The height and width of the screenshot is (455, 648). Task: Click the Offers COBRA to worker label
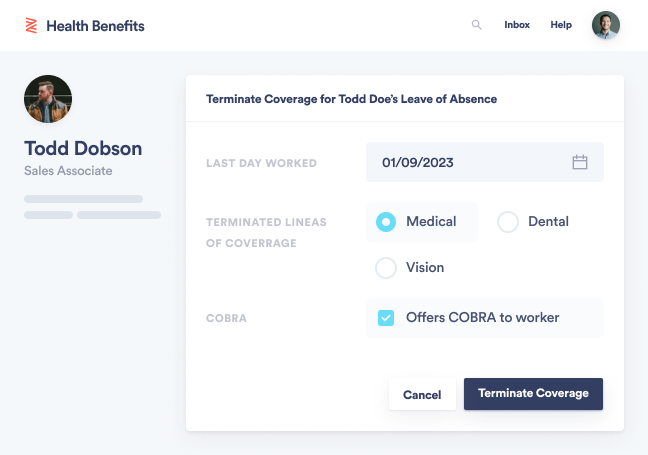pyautogui.click(x=482, y=317)
